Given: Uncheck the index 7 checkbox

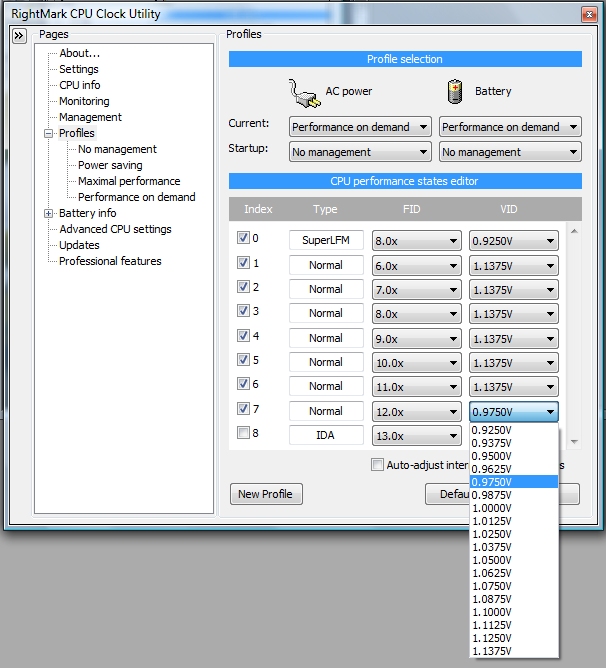Looking at the screenshot, I should (243, 409).
